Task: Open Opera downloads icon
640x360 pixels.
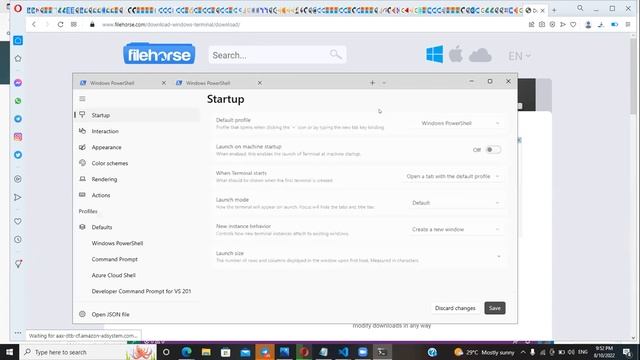Action: click(601, 24)
